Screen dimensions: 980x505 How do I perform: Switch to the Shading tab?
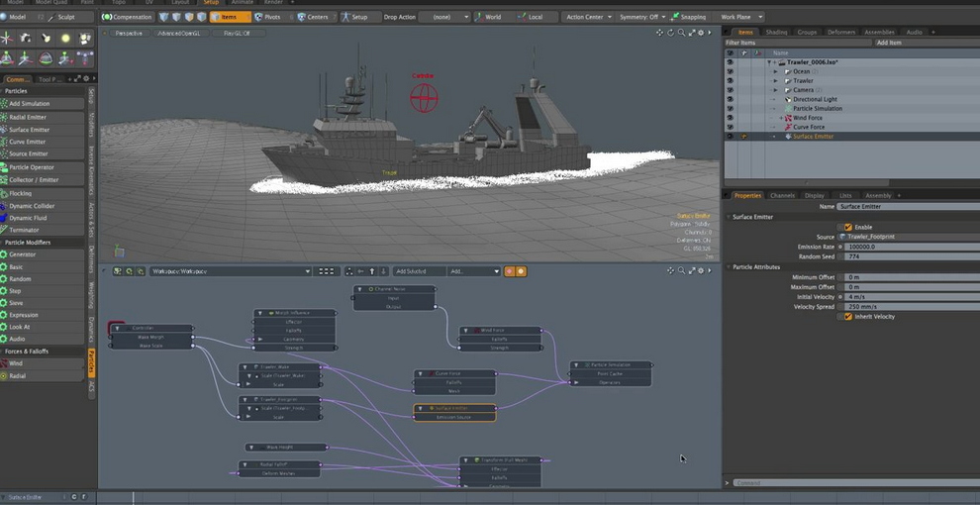[x=776, y=33]
